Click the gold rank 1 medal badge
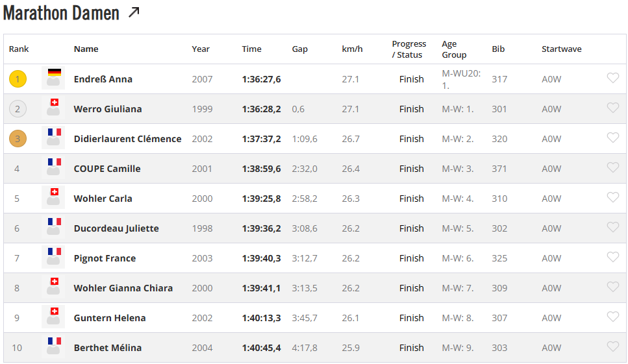The width and height of the screenshot is (628, 364). pyautogui.click(x=18, y=79)
